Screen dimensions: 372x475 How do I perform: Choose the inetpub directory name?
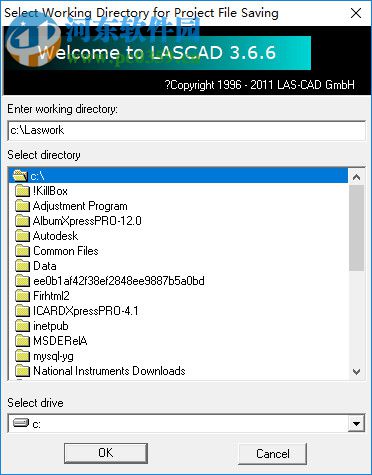pyautogui.click(x=51, y=326)
